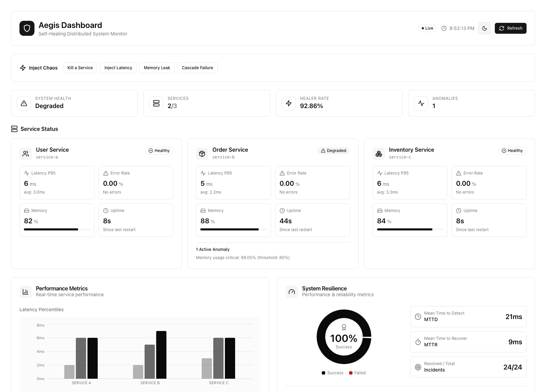Click the '21ms' MTTD value
This screenshot has height=392, width=546.
point(514,317)
